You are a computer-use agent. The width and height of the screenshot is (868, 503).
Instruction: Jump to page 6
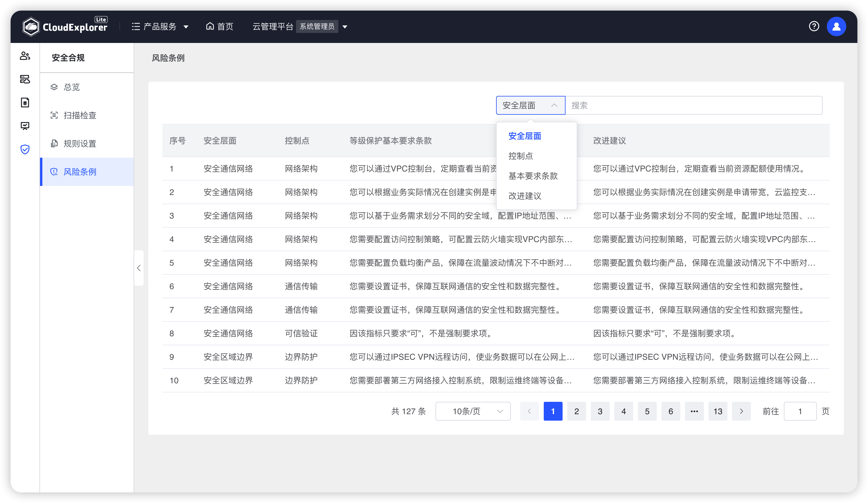click(671, 411)
